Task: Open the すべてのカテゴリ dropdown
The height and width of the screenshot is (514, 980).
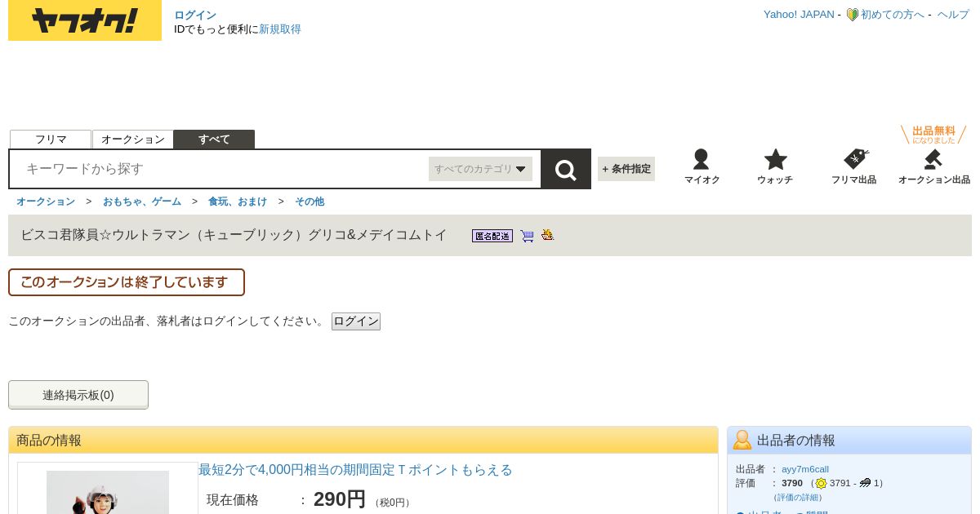Action: [480, 169]
